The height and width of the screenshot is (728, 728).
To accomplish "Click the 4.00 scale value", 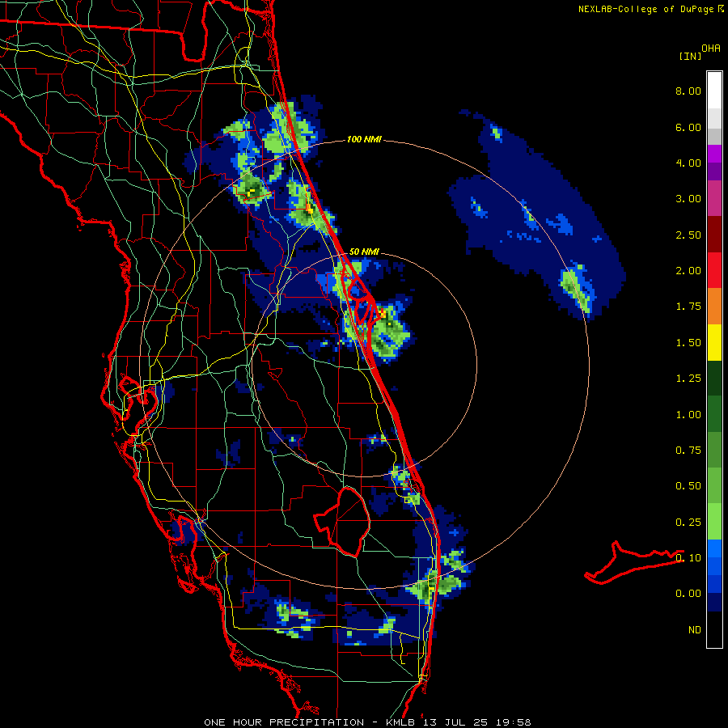I will [x=688, y=163].
